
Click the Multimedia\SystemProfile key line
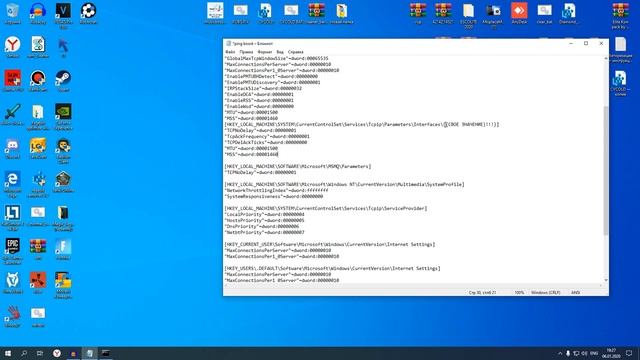344,184
